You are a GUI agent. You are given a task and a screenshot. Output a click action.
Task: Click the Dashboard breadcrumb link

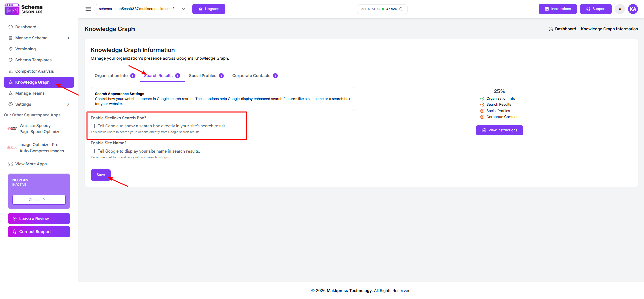click(x=565, y=29)
